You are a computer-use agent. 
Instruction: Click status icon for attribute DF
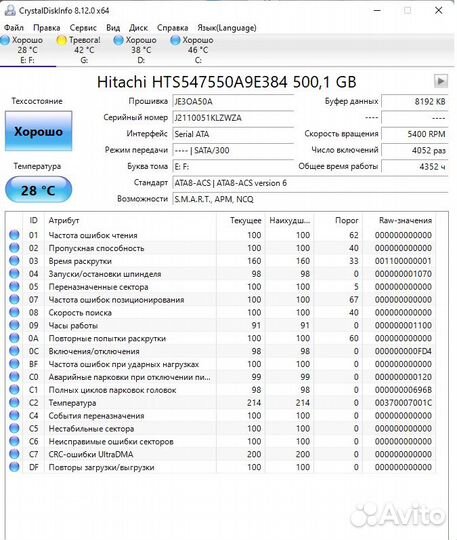coord(14,467)
